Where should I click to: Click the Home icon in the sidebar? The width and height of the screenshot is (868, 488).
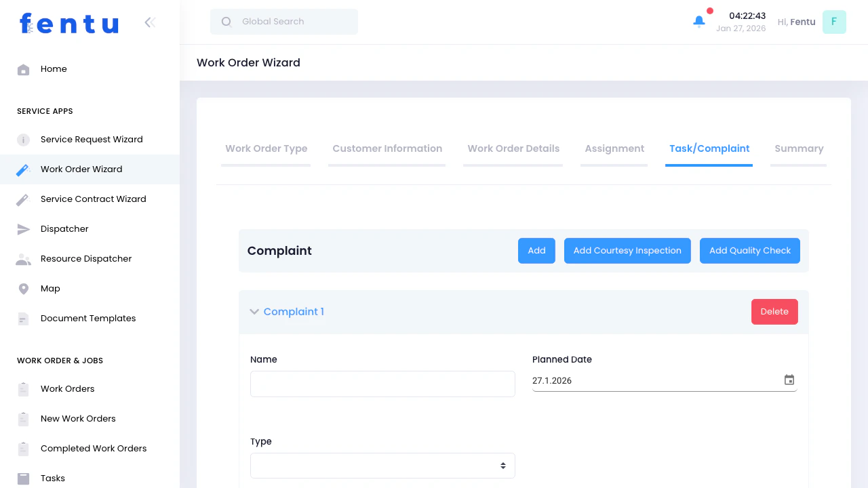pyautogui.click(x=22, y=68)
